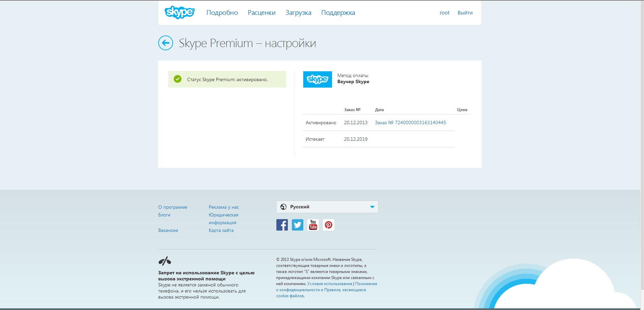Open the Вакансии footer link
644x310 pixels.
pos(168,230)
